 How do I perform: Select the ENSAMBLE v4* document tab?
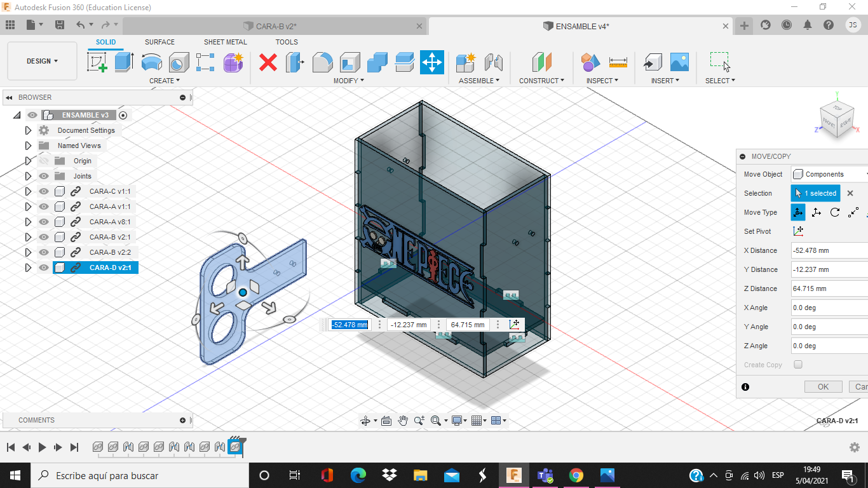581,26
